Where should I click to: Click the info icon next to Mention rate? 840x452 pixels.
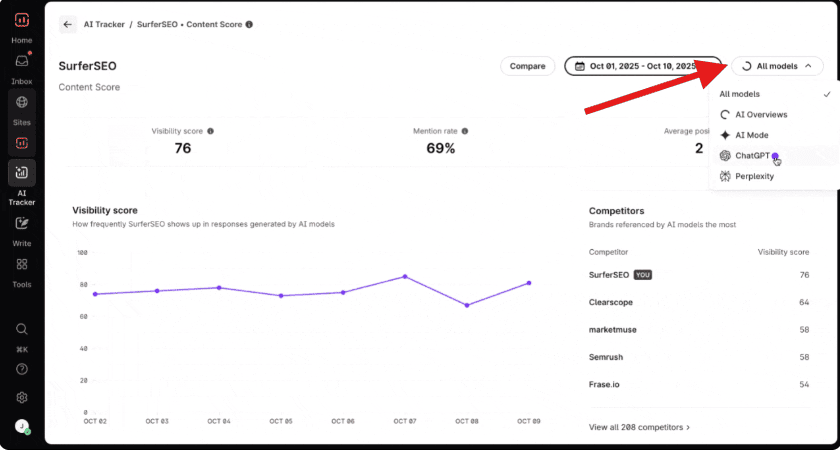[465, 131]
